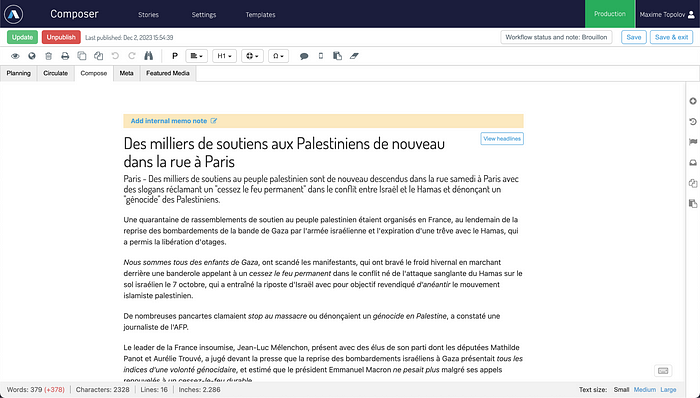Click the paragraph starting "De nombreuses pancartes"
Image resolution: width=700 pixels, height=398 pixels.
tap(312, 321)
